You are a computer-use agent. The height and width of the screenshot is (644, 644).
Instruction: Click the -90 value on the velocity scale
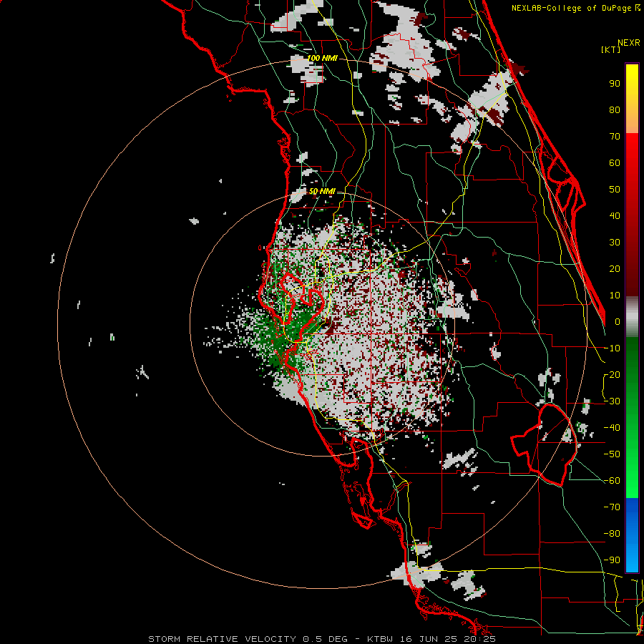(612, 560)
